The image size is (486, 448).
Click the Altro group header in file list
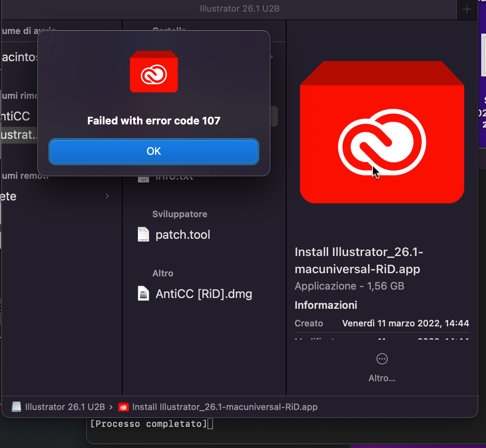click(x=163, y=273)
